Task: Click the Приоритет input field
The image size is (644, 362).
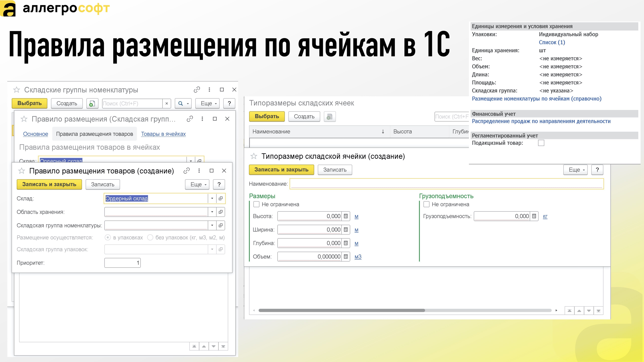Action: [123, 263]
